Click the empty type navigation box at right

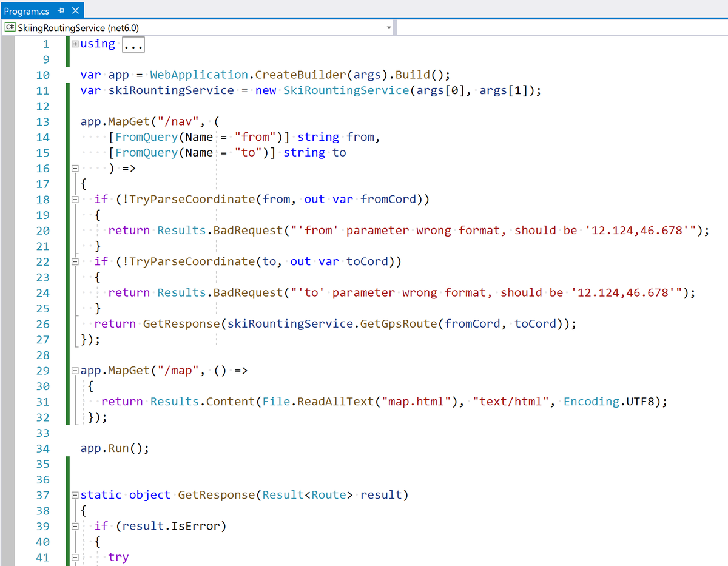pos(562,27)
